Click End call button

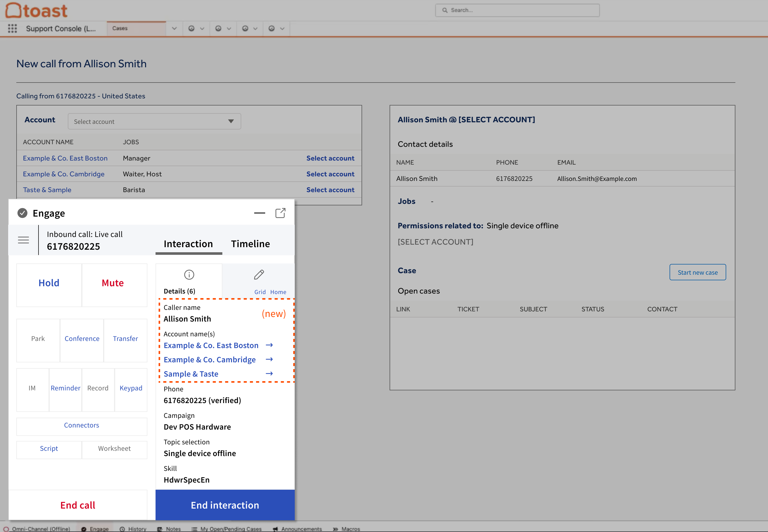pyautogui.click(x=78, y=505)
